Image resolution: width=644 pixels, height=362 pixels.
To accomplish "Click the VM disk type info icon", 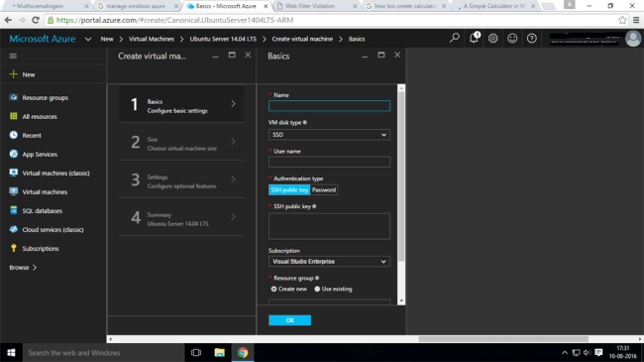I will click(305, 123).
